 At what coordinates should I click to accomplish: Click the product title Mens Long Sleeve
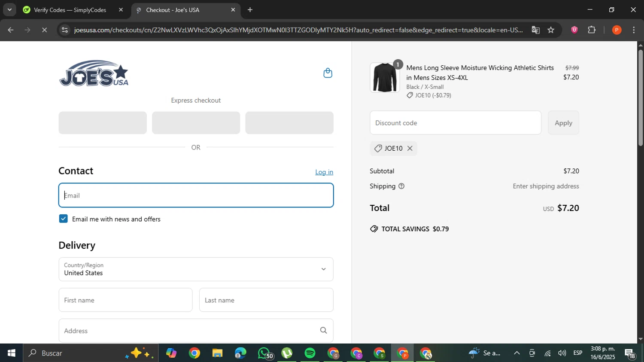click(480, 73)
